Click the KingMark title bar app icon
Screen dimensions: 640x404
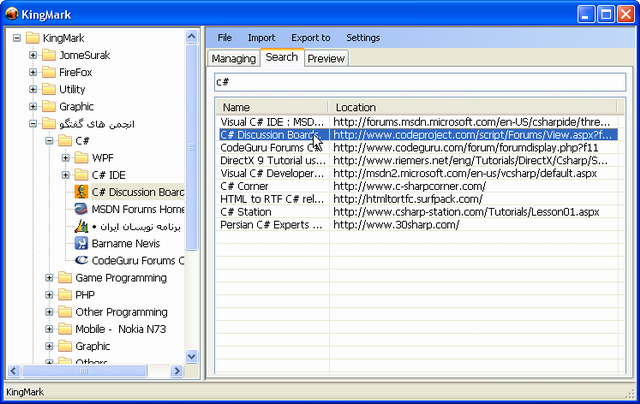click(11, 14)
